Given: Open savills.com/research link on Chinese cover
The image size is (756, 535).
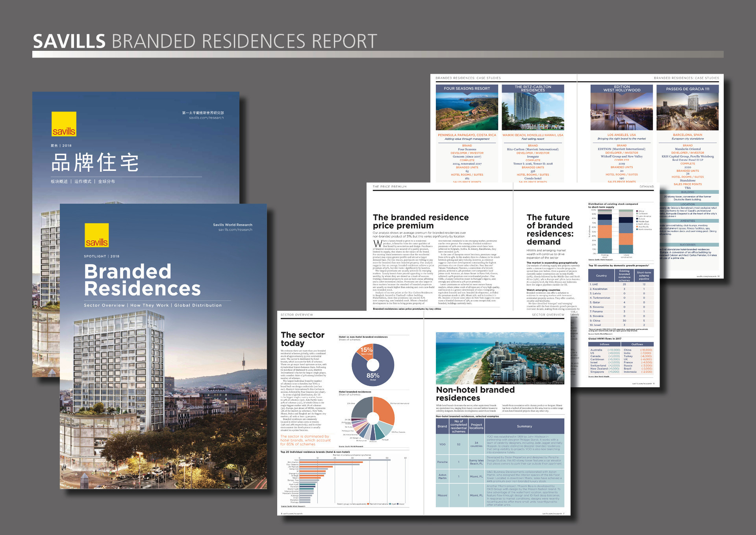Looking at the screenshot, I should (x=206, y=118).
